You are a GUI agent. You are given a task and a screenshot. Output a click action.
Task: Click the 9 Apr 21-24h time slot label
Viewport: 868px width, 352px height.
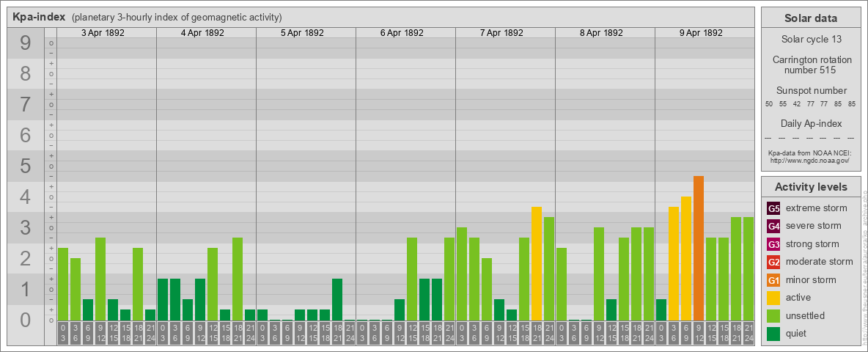pyautogui.click(x=749, y=333)
